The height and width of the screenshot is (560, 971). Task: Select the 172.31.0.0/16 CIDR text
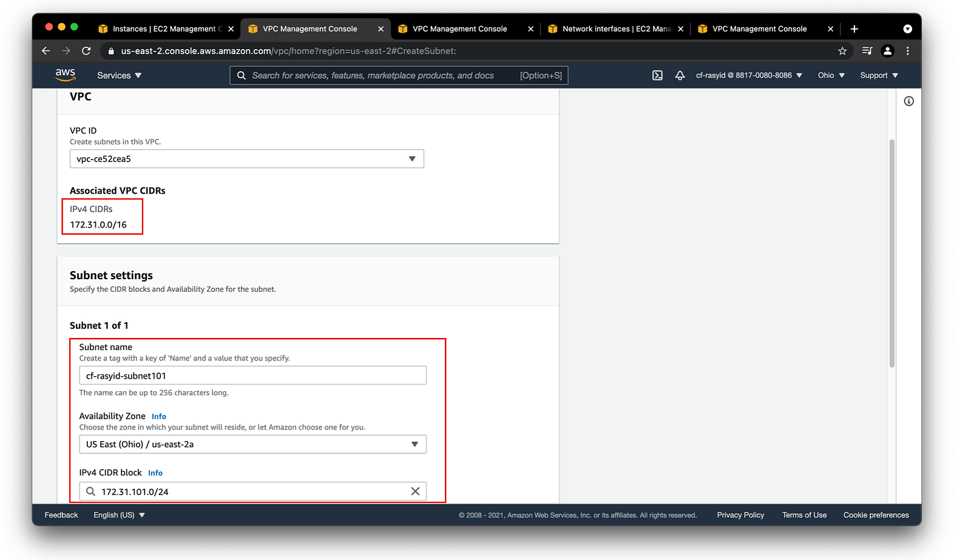(x=98, y=224)
